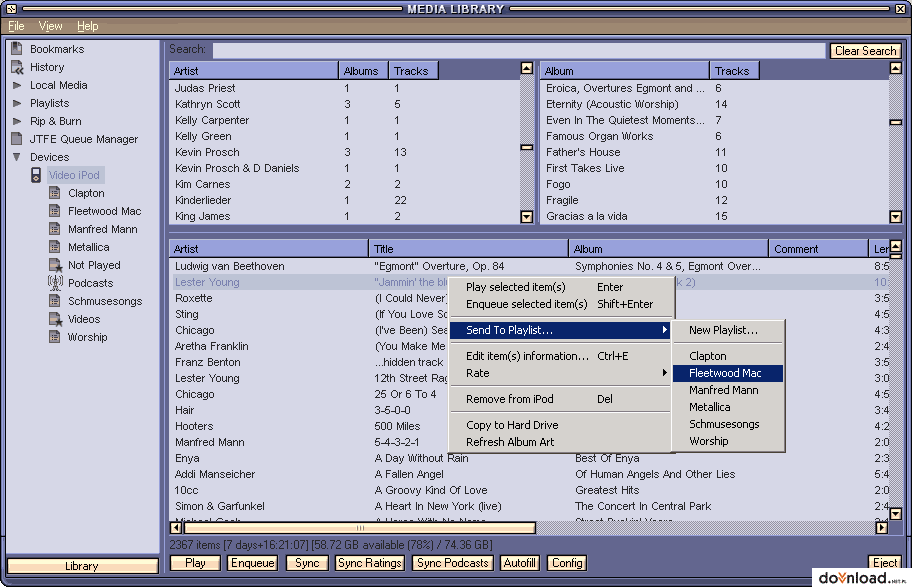This screenshot has height=587, width=912.
Task: Collapse the Devices tree node
Action: tap(17, 157)
